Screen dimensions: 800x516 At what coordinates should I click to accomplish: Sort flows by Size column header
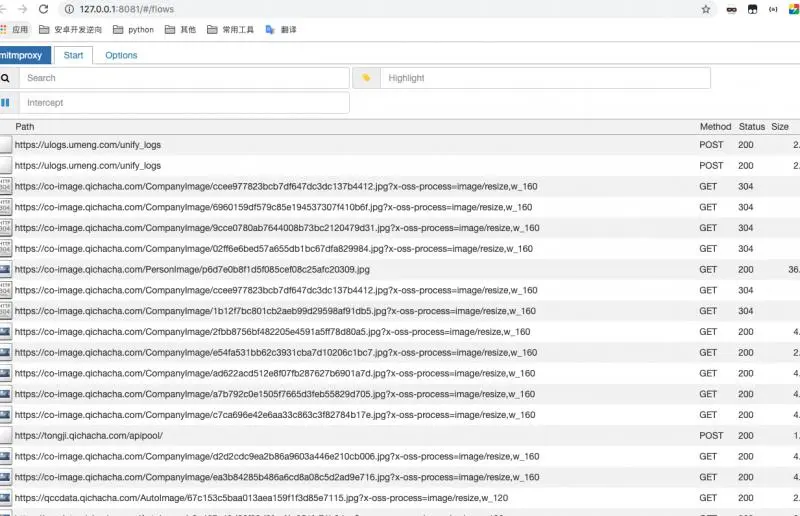tap(780, 127)
